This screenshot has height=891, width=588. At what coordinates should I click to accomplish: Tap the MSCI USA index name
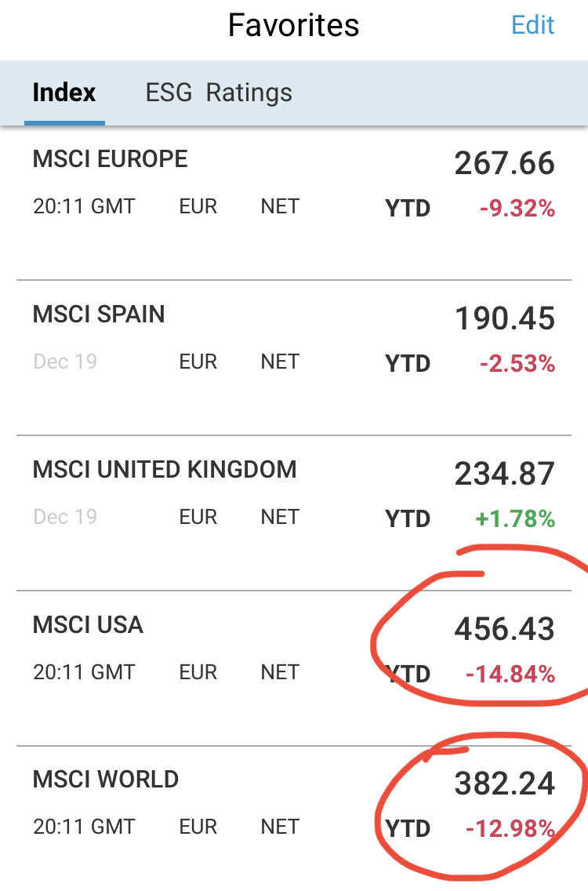pyautogui.click(x=88, y=625)
